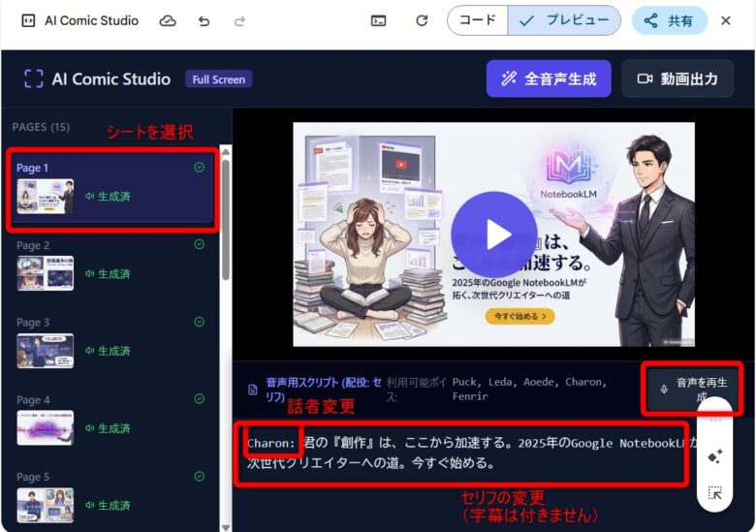Open the 共有 share button

point(670,20)
